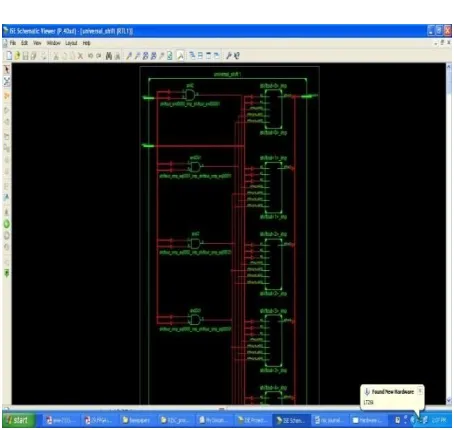Close the Found New Hardware balloon
Viewport: 454px width, 430px height.
pos(420,390)
